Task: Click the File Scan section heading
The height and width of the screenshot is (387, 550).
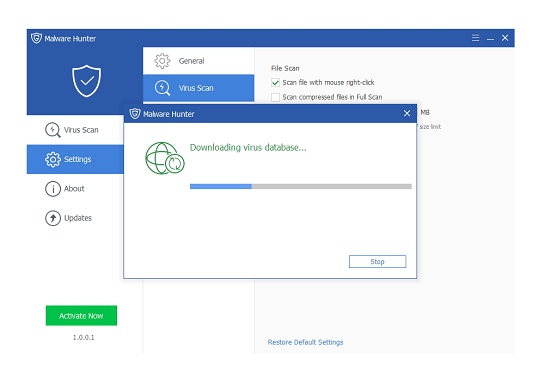Action: [285, 68]
